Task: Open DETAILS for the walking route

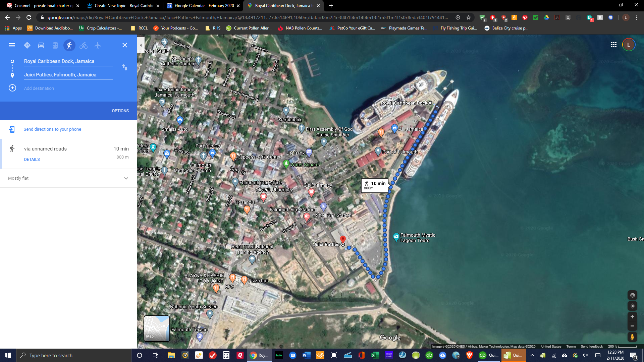Action: point(32,160)
